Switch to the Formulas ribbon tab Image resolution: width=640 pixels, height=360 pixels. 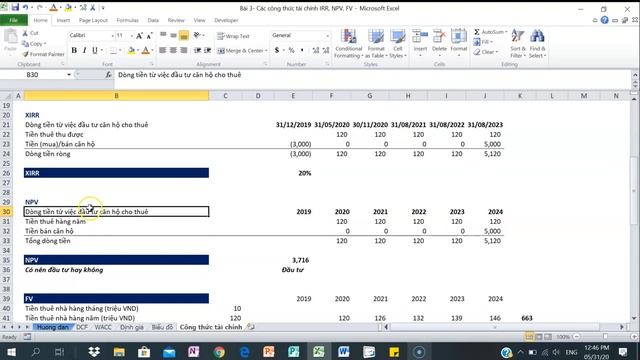[x=127, y=20]
